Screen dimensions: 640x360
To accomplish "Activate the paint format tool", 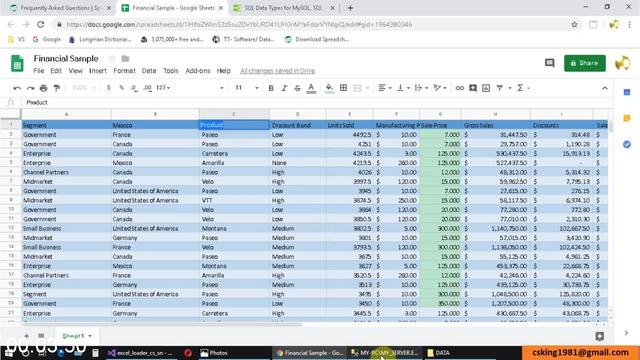I will [57, 88].
